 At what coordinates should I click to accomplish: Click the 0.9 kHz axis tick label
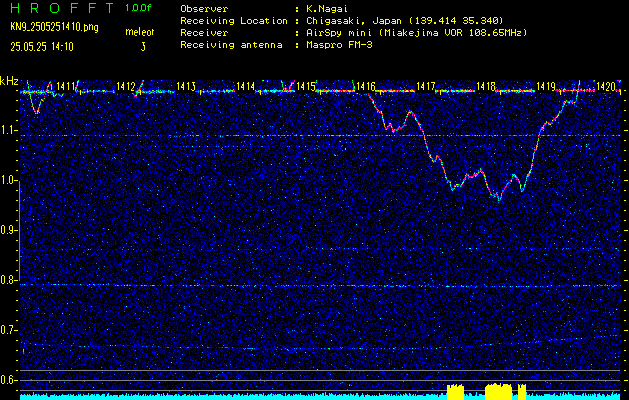coord(8,230)
